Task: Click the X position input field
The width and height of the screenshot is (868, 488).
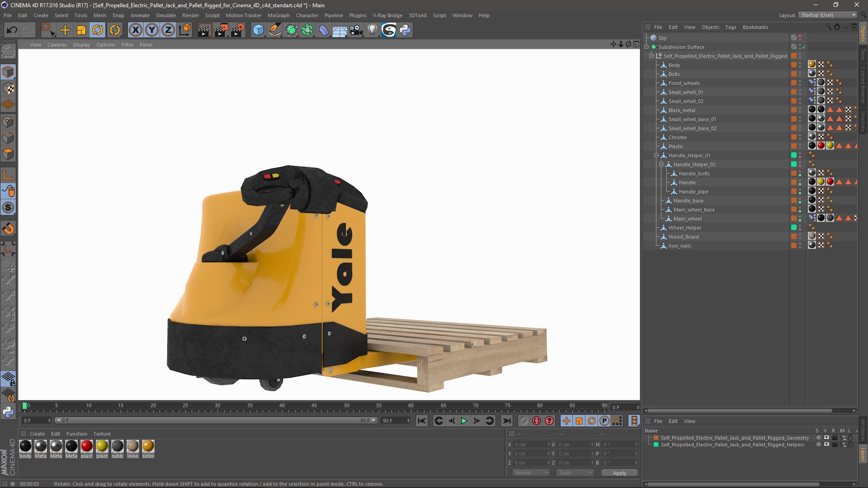Action: click(x=532, y=445)
